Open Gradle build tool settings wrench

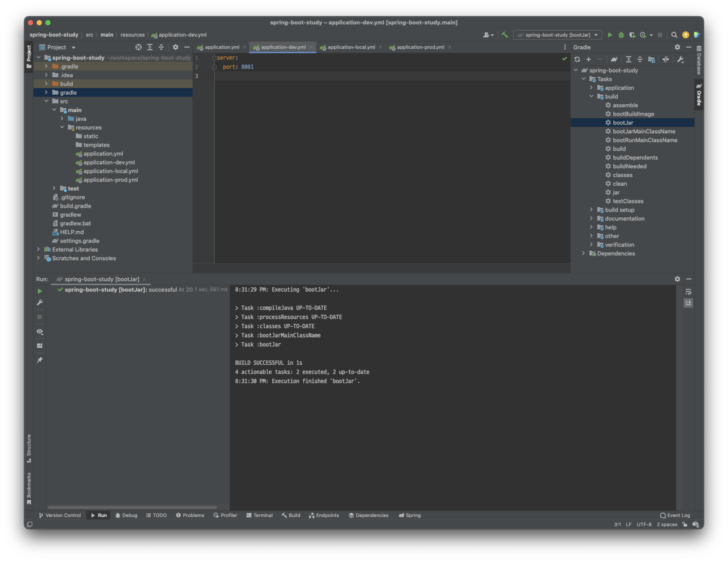[680, 59]
